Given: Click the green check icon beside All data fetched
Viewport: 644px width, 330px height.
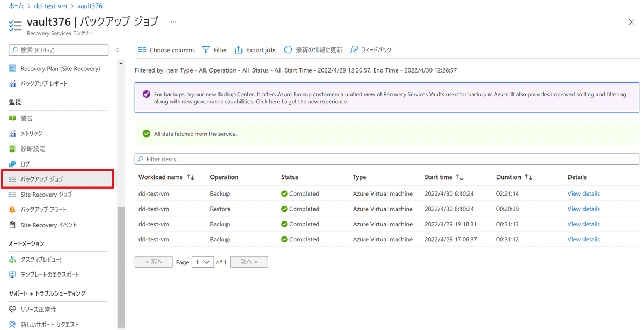Looking at the screenshot, I should click(x=147, y=134).
